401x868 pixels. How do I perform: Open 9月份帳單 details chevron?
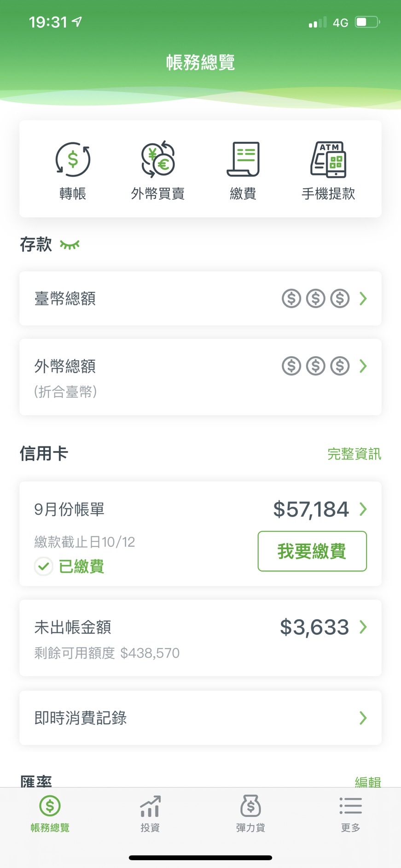pyautogui.click(x=363, y=509)
